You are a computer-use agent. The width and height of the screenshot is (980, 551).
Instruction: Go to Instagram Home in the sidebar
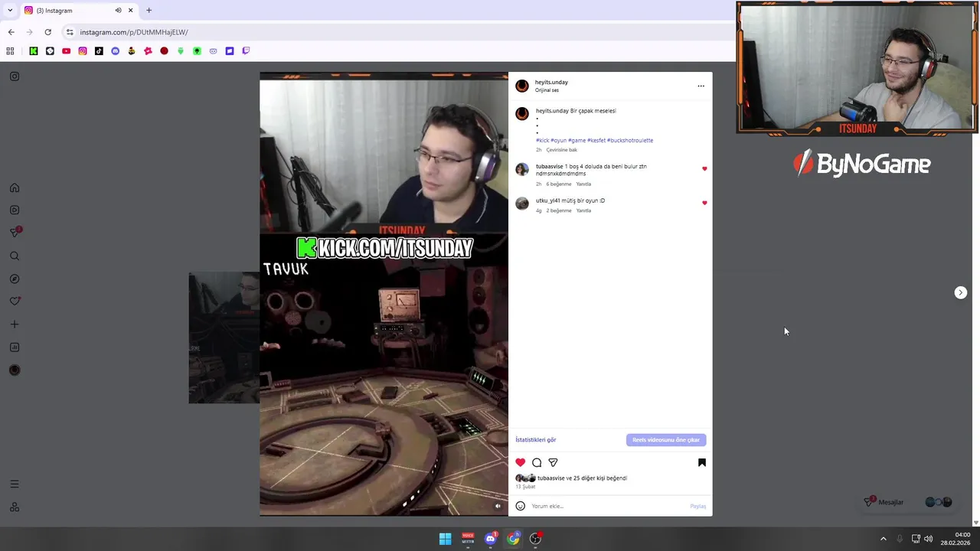coord(15,188)
